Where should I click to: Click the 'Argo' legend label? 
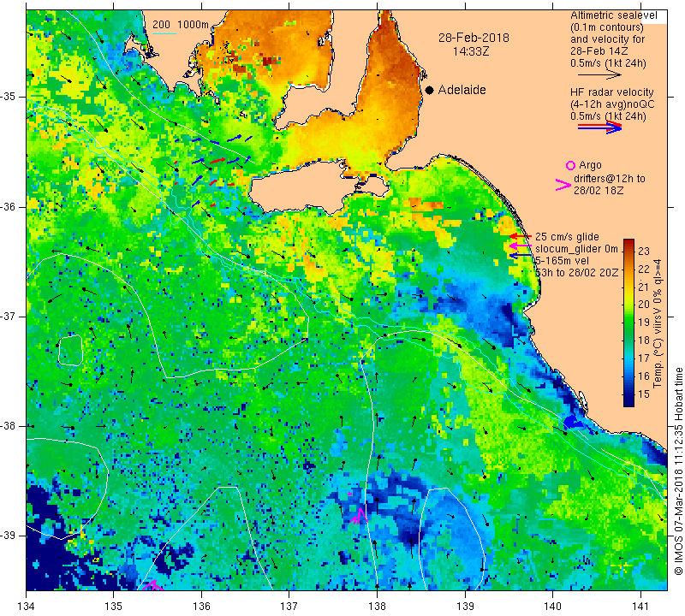590,165
